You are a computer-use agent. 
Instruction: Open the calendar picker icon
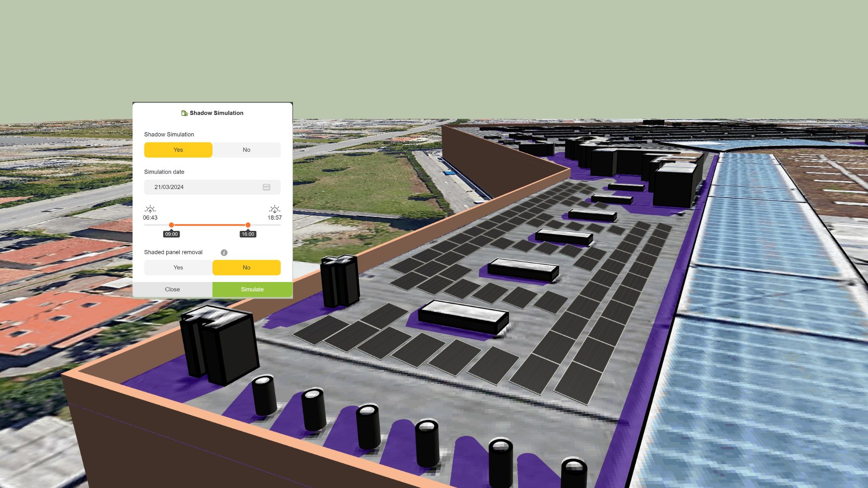[x=266, y=187]
